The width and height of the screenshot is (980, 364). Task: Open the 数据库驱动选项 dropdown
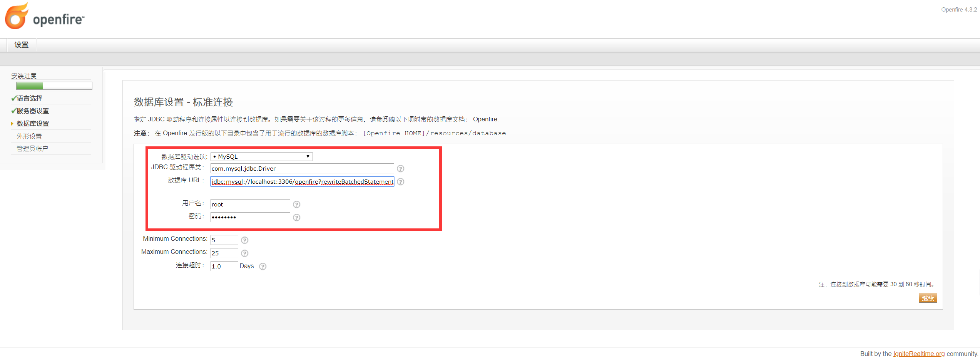point(308,156)
